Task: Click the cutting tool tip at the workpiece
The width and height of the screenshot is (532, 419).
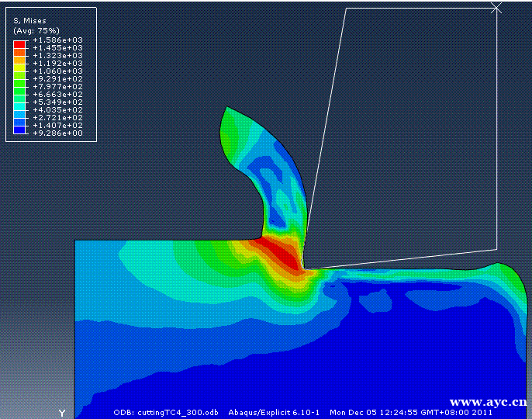Action: (x=304, y=268)
